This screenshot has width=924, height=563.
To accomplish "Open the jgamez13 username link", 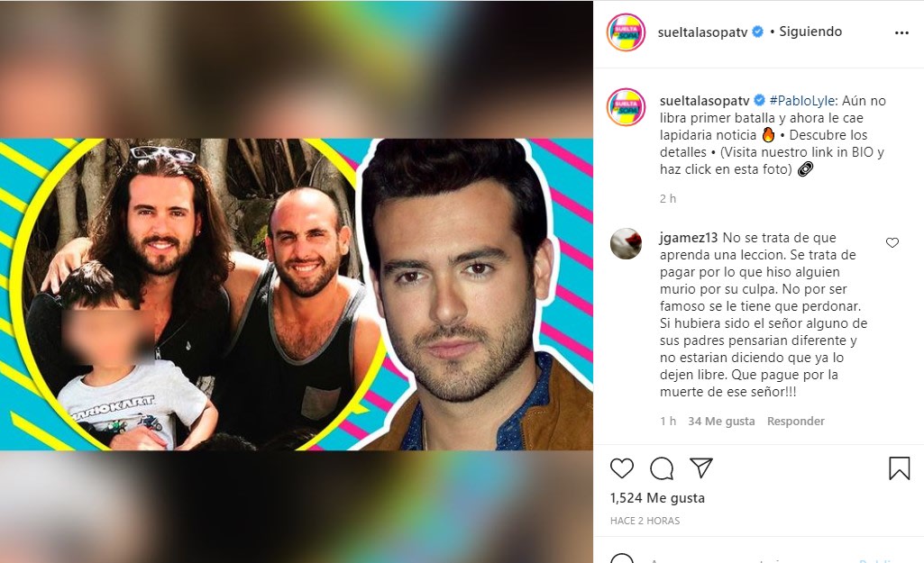I will pos(689,238).
